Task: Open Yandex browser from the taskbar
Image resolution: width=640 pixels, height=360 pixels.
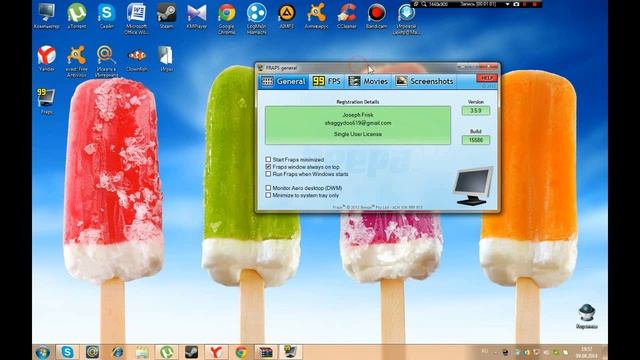Action: tap(216, 352)
